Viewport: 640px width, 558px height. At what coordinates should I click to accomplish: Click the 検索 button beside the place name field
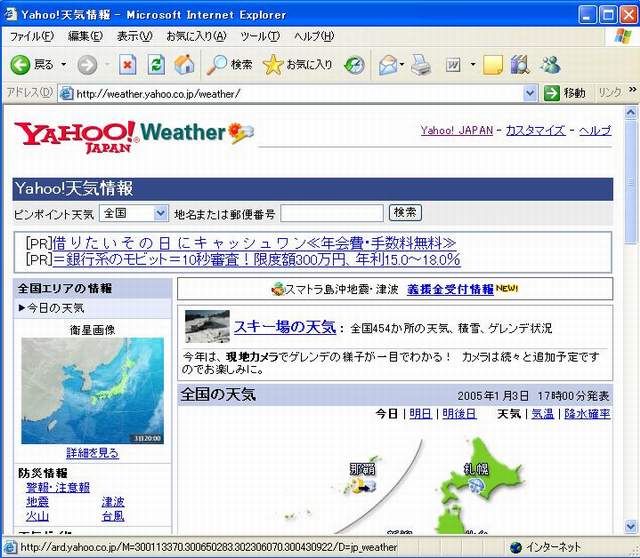point(405,213)
